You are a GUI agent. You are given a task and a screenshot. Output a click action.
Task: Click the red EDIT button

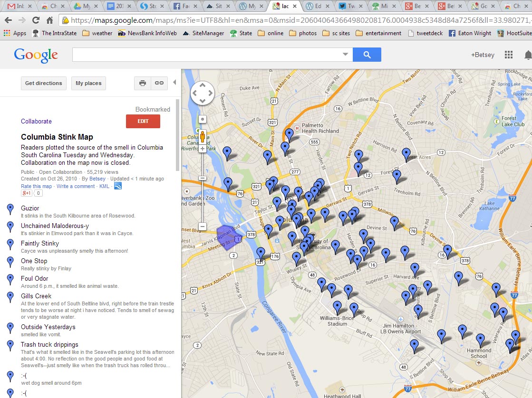(143, 121)
